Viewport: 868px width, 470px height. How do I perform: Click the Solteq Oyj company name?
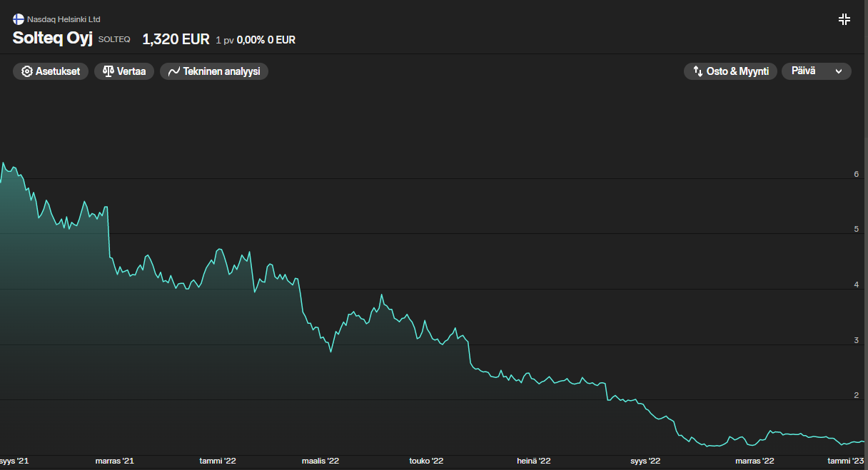53,39
